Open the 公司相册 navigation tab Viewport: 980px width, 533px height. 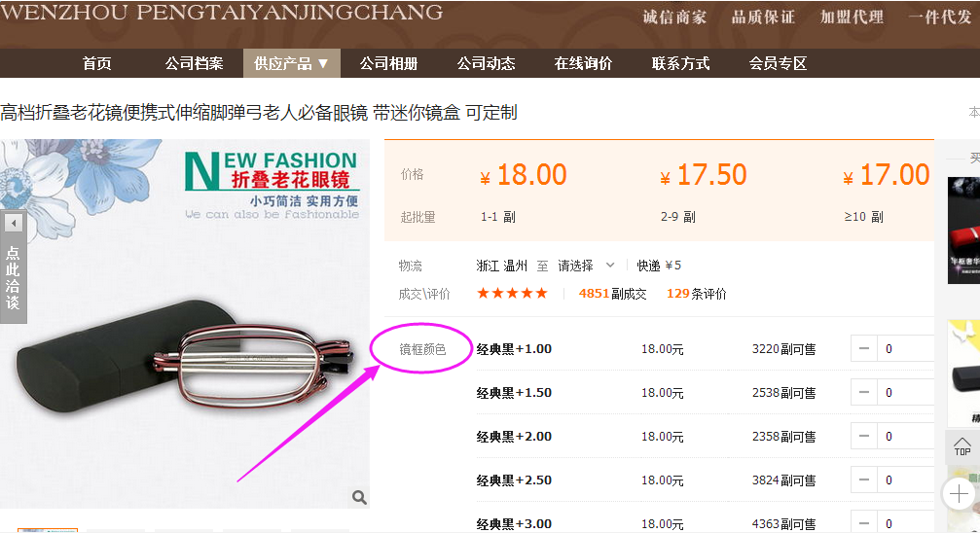coord(388,63)
